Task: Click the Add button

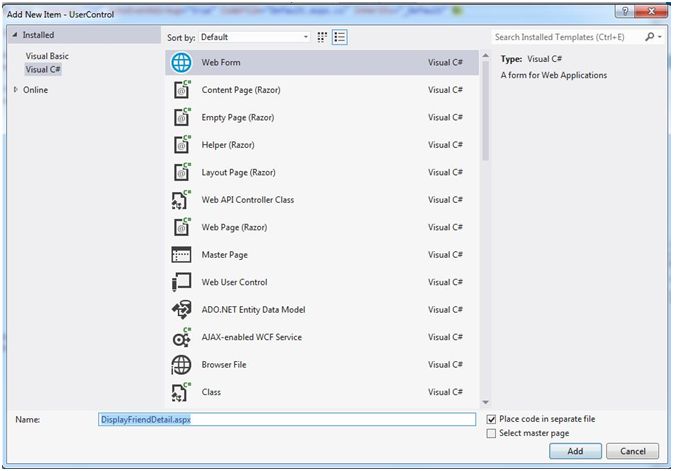Action: [x=575, y=451]
